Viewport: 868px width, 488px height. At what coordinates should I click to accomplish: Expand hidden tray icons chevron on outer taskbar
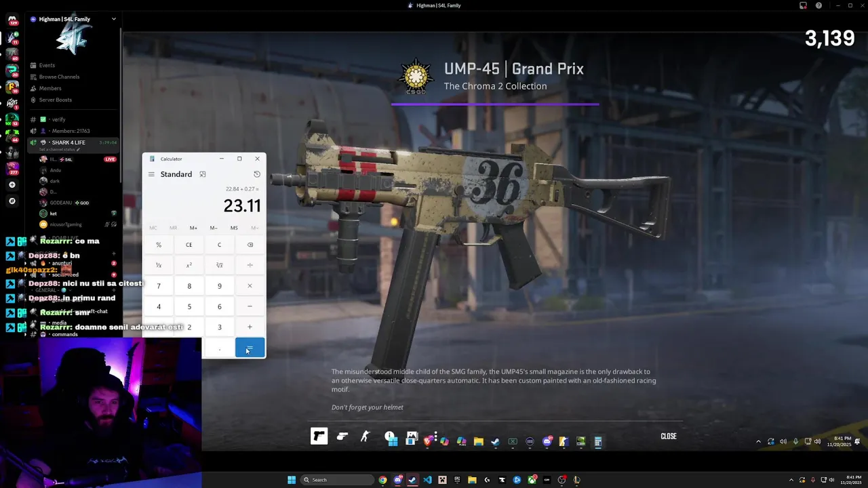(792, 479)
